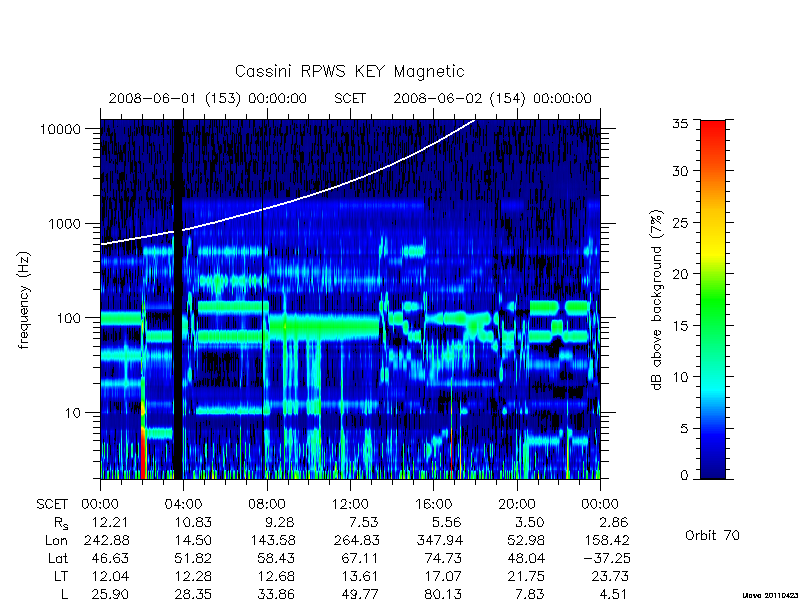The height and width of the screenshot is (600, 800).
Task: Click the "Lat" row header
Action: point(58,559)
